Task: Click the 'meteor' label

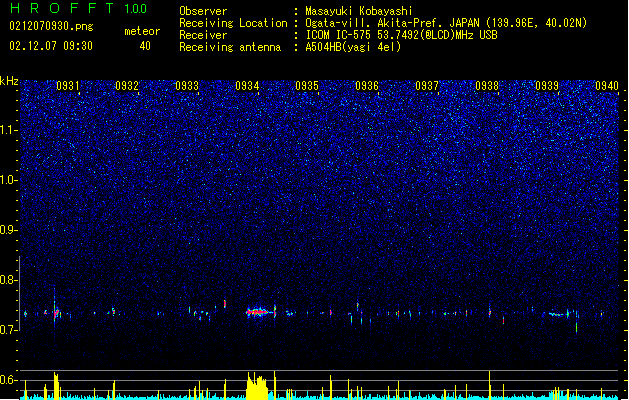Action: coord(142,31)
